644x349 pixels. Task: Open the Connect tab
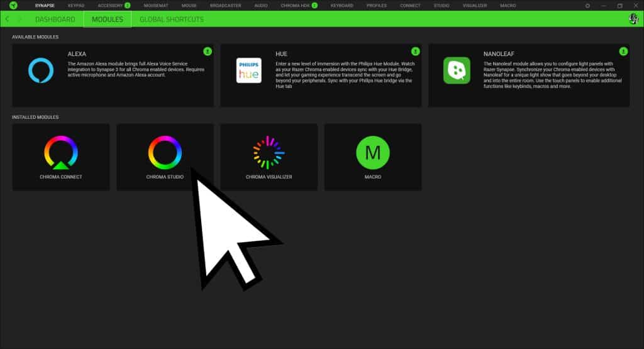pos(410,6)
